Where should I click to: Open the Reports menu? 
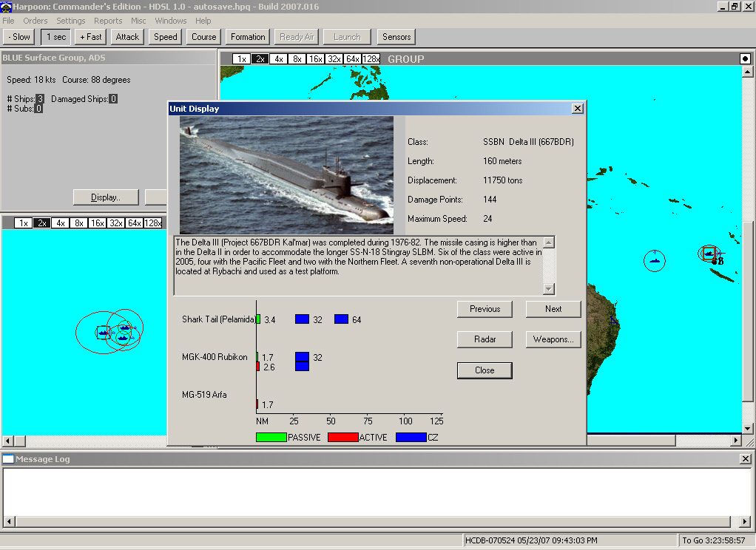(108, 21)
